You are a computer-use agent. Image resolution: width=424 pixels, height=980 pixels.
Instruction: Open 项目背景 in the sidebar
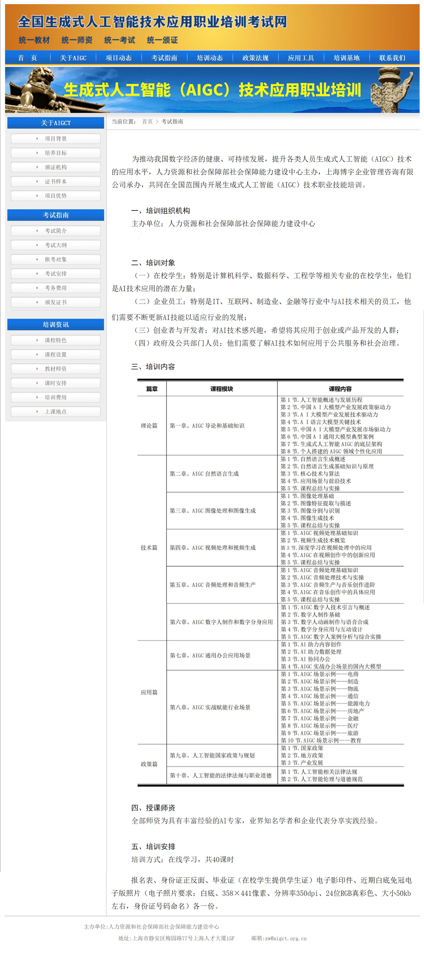point(56,138)
